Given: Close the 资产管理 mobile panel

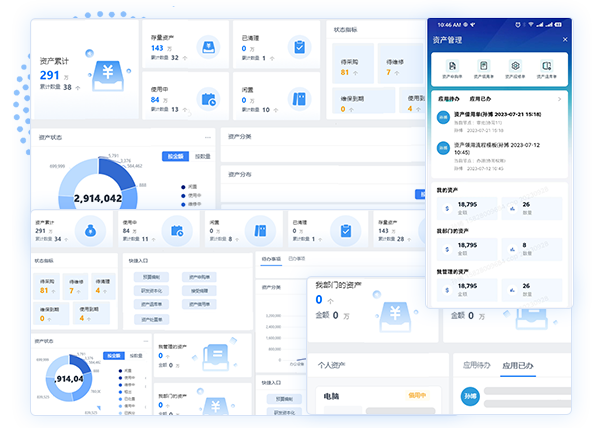Looking at the screenshot, I should [x=564, y=40].
